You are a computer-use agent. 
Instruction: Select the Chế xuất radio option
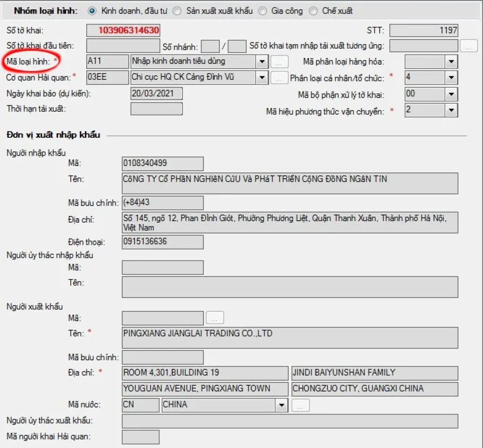tap(313, 11)
